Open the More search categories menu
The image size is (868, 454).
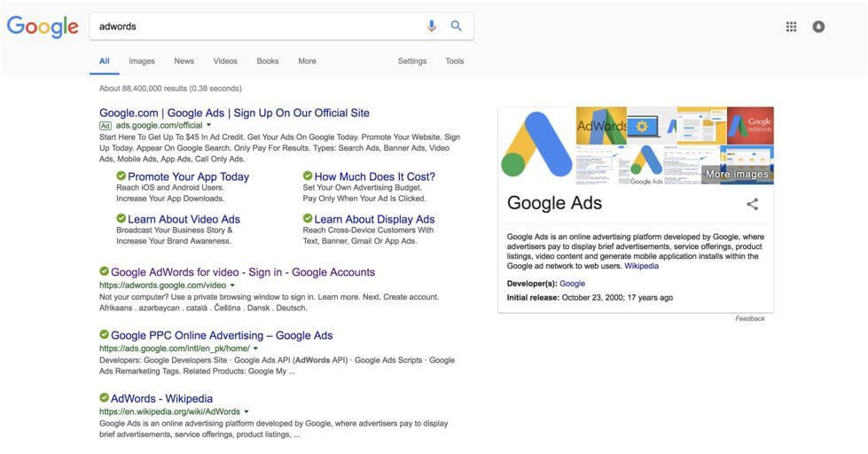point(308,61)
